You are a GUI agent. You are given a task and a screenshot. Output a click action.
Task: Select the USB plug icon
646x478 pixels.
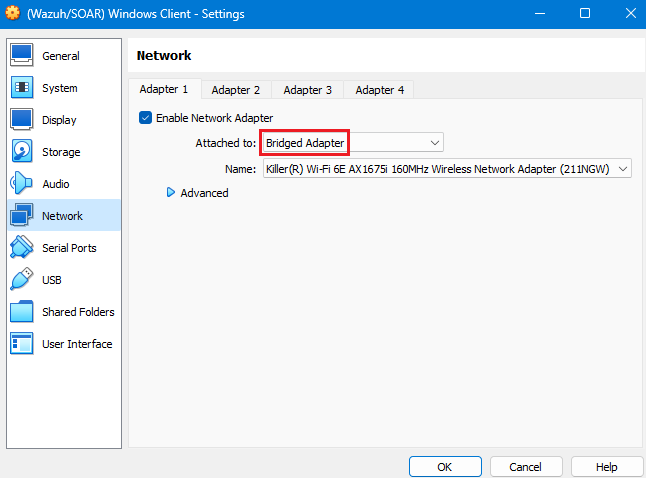point(21,279)
